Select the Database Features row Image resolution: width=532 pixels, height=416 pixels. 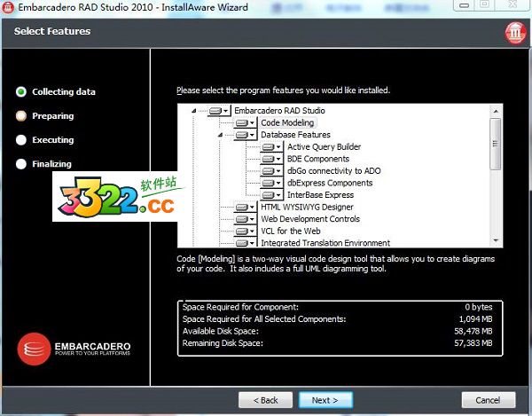(295, 135)
